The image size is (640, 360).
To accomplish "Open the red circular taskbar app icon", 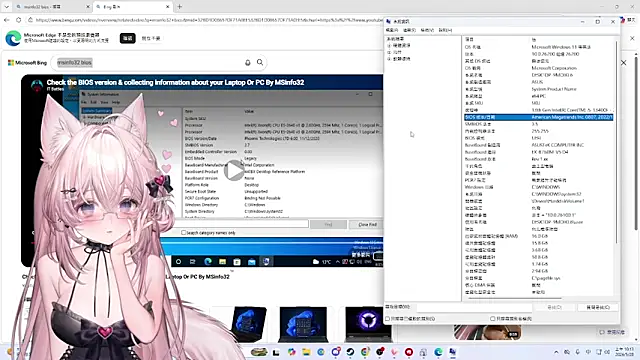I will click(x=409, y=352).
